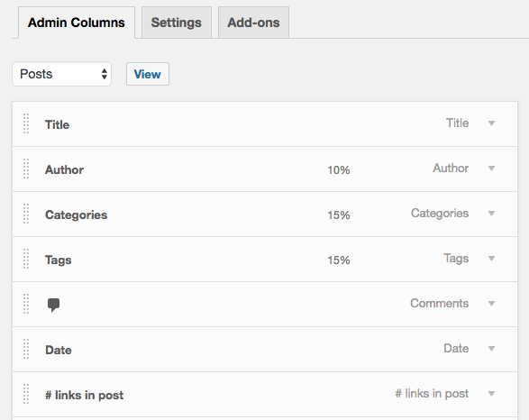
Task: Click the bold Title column label
Action: click(x=58, y=124)
